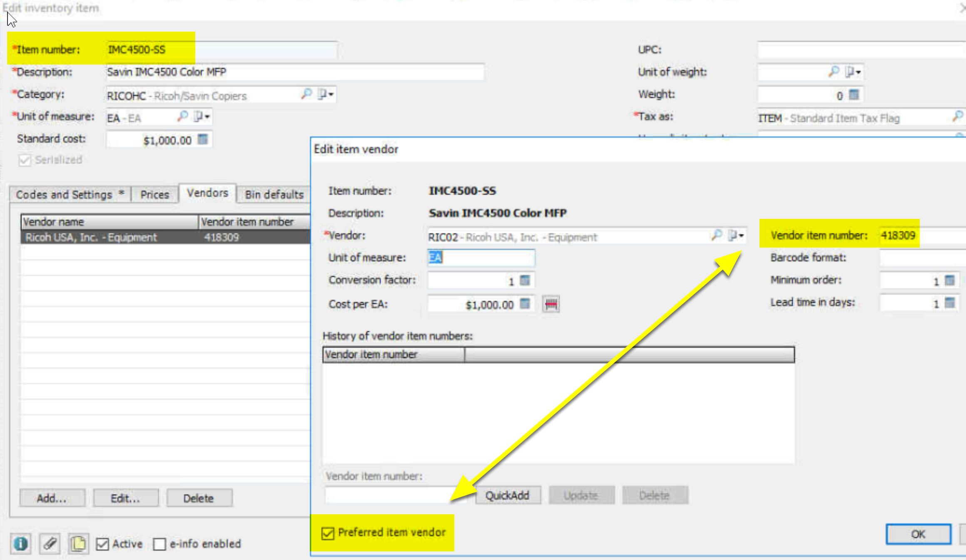This screenshot has height=560, width=966.
Task: Click Vendor name column header
Action: click(110, 222)
